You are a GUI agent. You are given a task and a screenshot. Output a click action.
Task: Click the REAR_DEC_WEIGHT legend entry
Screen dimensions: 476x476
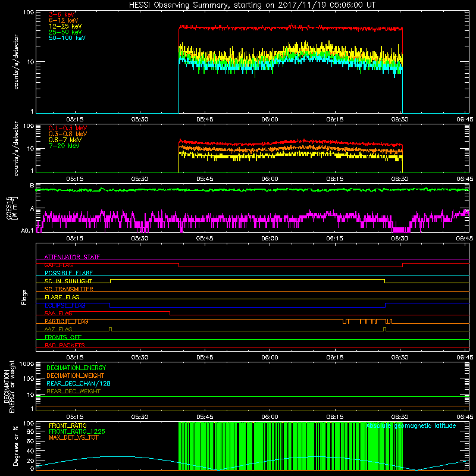[x=73, y=392]
